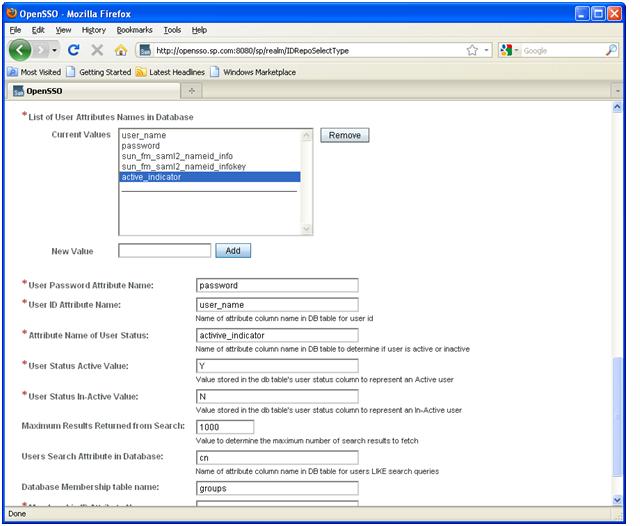
Task: Click the search magnifier icon
Action: click(611, 50)
